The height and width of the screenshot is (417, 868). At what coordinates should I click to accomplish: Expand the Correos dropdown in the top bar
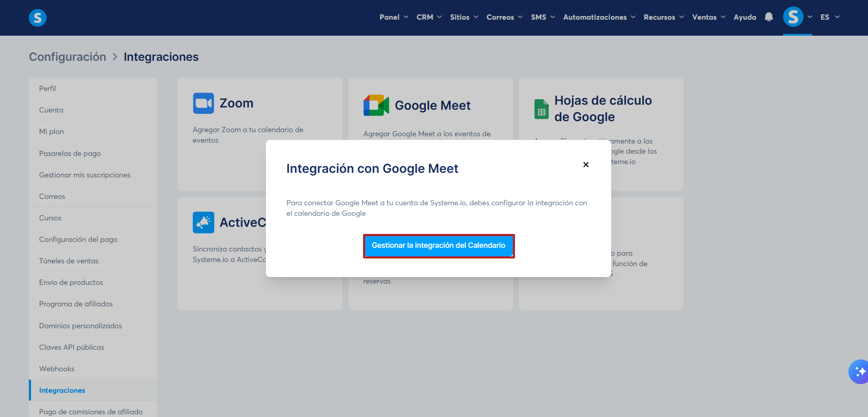(504, 17)
